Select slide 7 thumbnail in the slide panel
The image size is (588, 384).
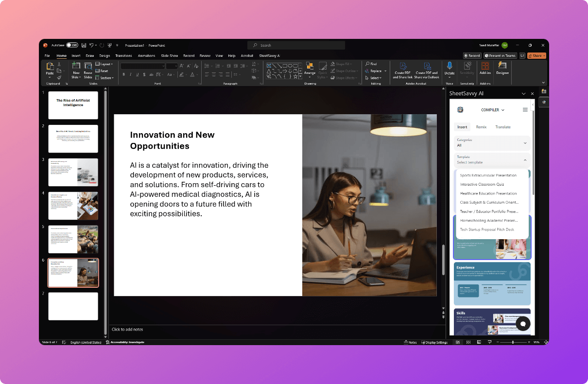coord(73,306)
